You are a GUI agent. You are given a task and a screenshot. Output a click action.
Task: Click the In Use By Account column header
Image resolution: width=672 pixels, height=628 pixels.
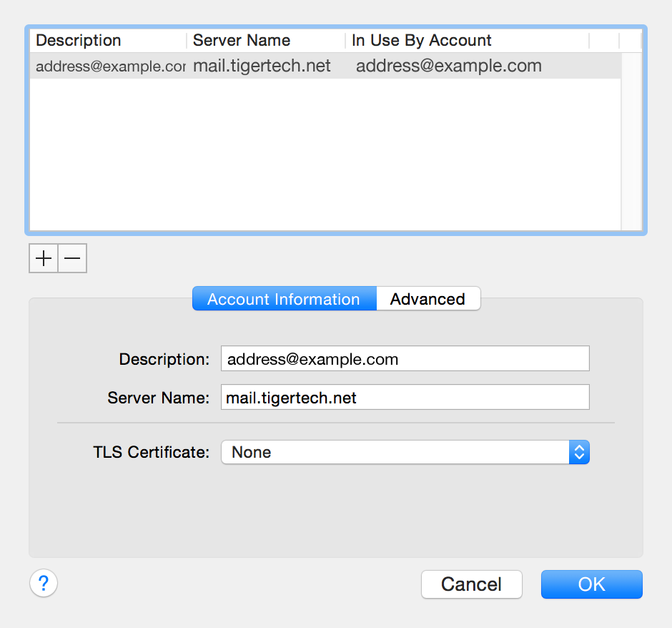(x=420, y=40)
